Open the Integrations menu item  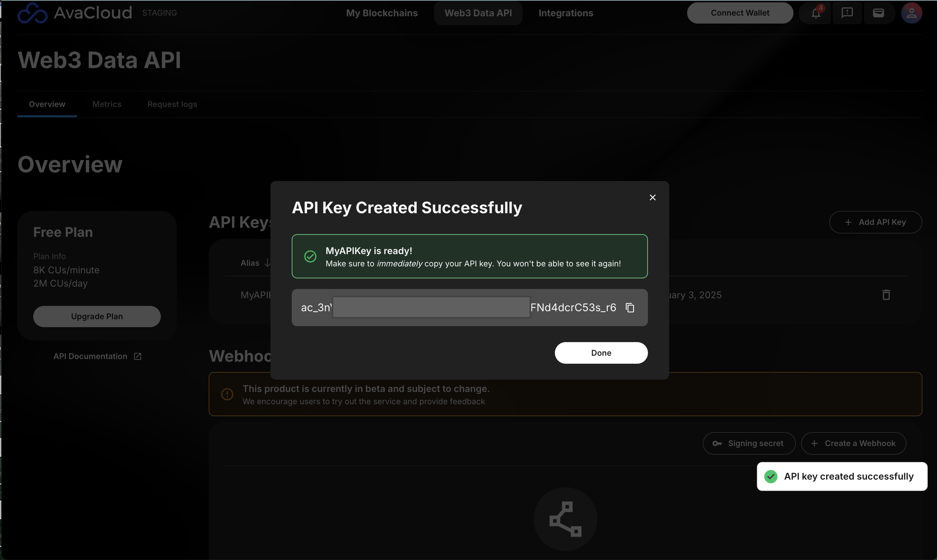[566, 13]
